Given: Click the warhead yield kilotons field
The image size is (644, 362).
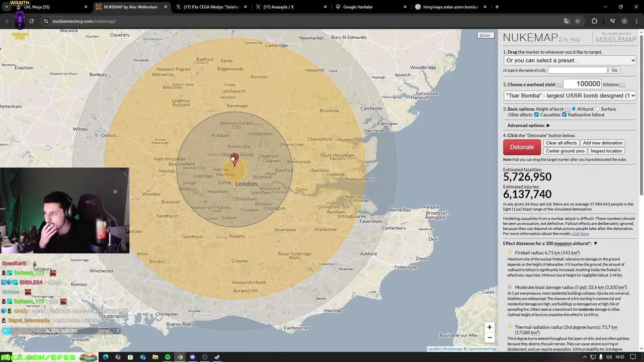Looking at the screenshot, I should click(582, 84).
